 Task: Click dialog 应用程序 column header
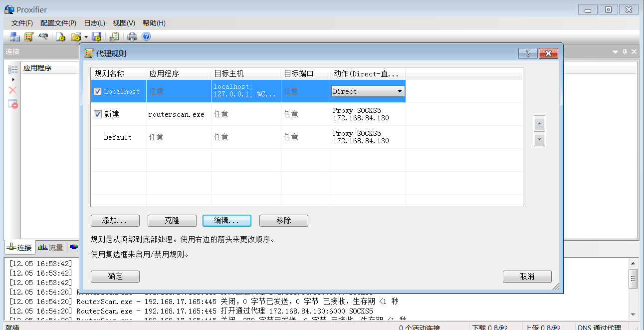[x=179, y=73]
